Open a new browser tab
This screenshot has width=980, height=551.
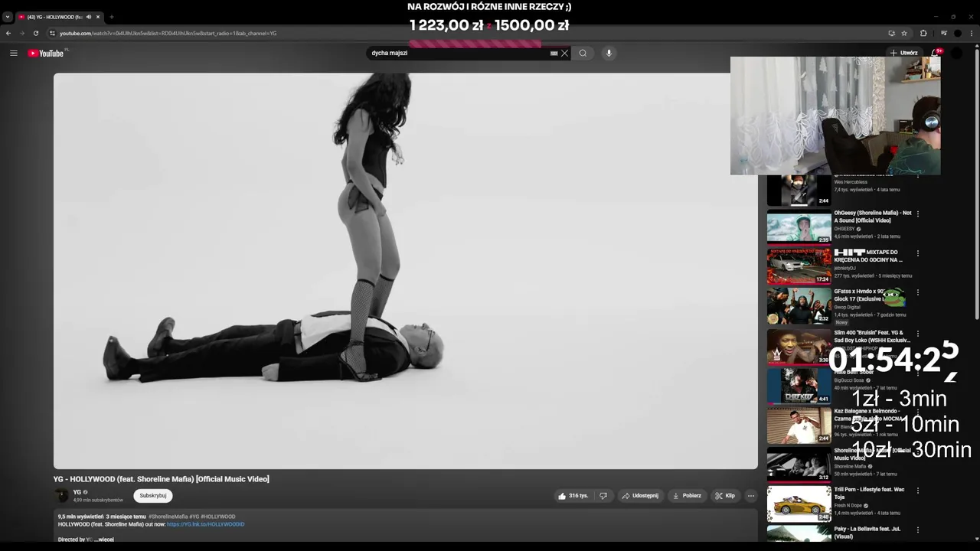111,17
